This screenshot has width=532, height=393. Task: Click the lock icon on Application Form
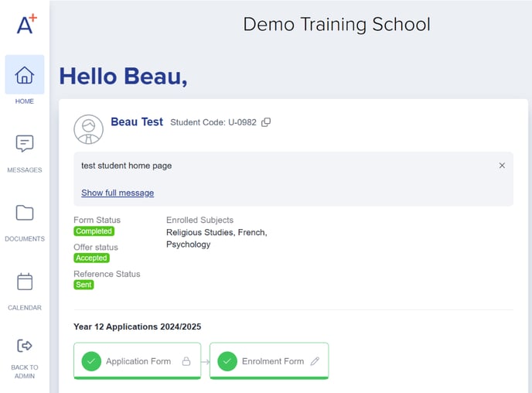pyautogui.click(x=186, y=361)
